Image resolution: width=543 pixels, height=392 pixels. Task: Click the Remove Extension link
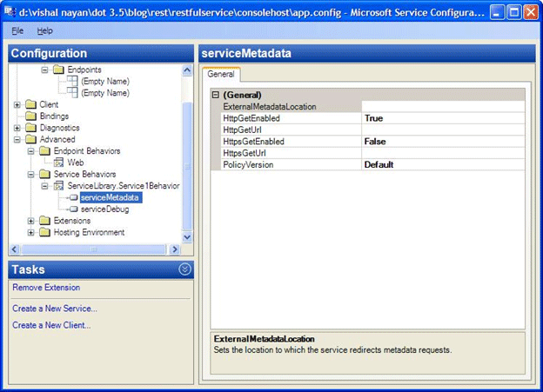(x=46, y=288)
